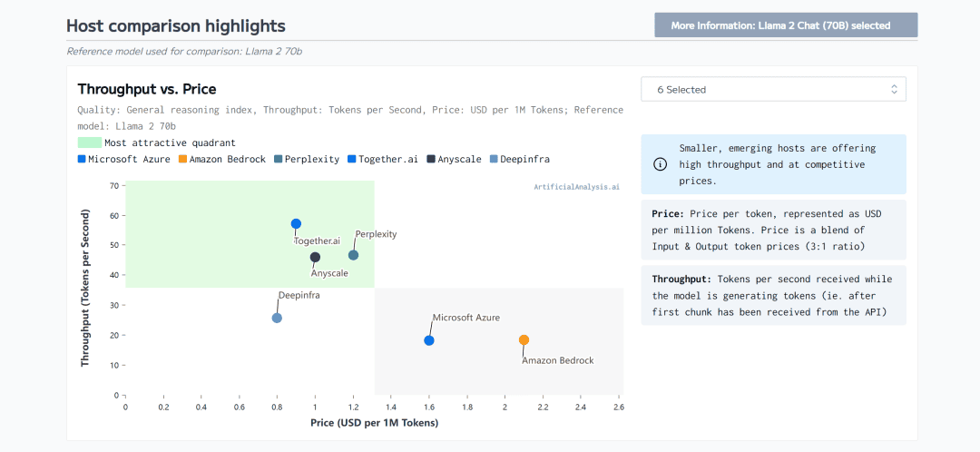Image resolution: width=980 pixels, height=452 pixels.
Task: Select the Anyscale scatter plot dot
Action: coord(315,258)
